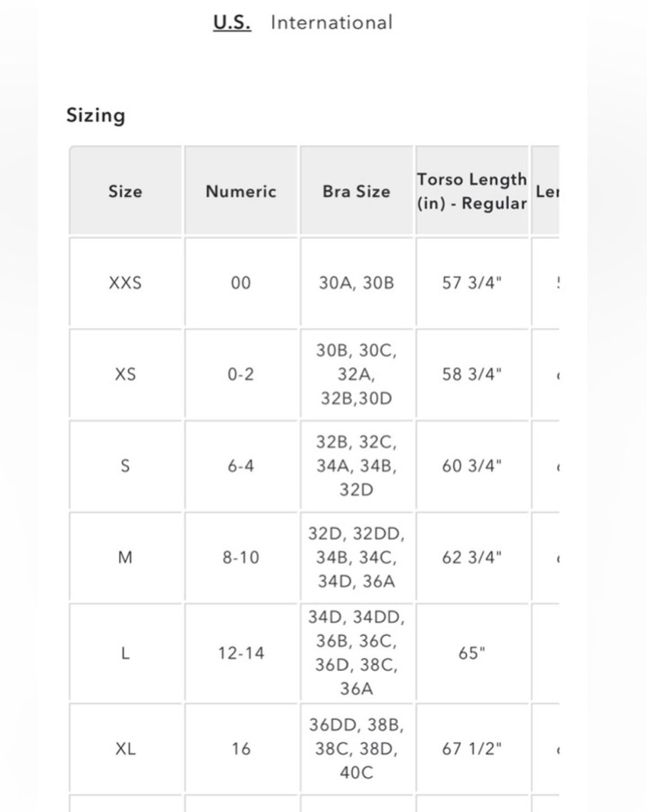Image resolution: width=647 pixels, height=812 pixels.
Task: Select the XXS size cell
Action: pos(126,283)
